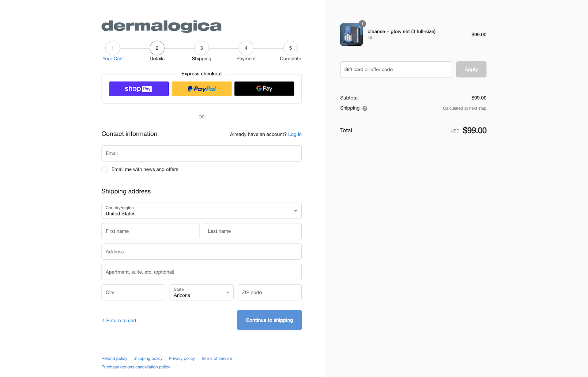Click the PayPal express checkout icon
Image resolution: width=588 pixels, height=377 pixels.
[x=202, y=89]
